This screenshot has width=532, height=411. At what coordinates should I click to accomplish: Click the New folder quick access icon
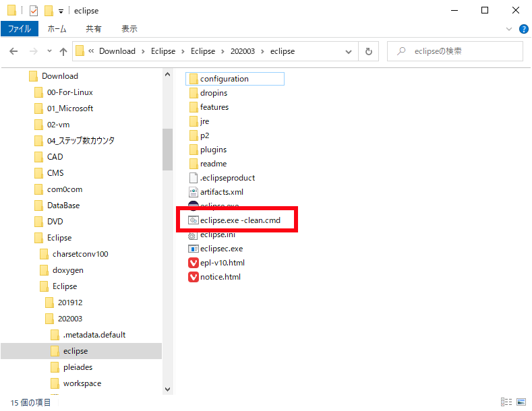click(49, 11)
